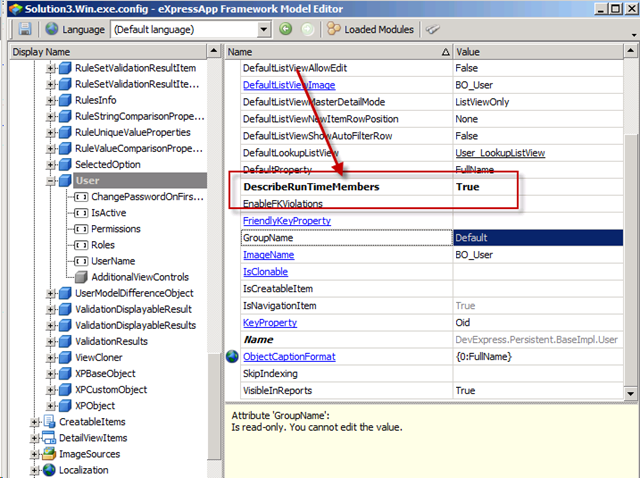The height and width of the screenshot is (478, 640).
Task: Expand the SelectedOption node
Action: (x=50, y=165)
